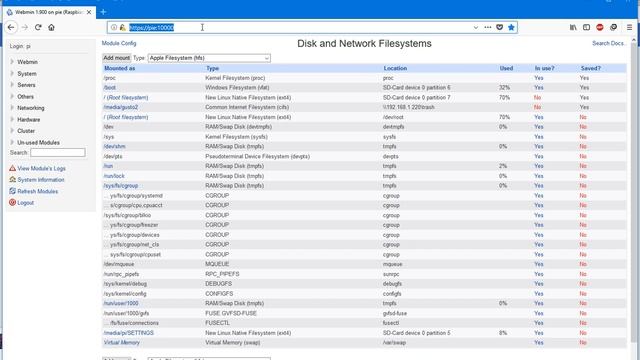
Task: Open the /boot mount link
Action: [x=110, y=87]
